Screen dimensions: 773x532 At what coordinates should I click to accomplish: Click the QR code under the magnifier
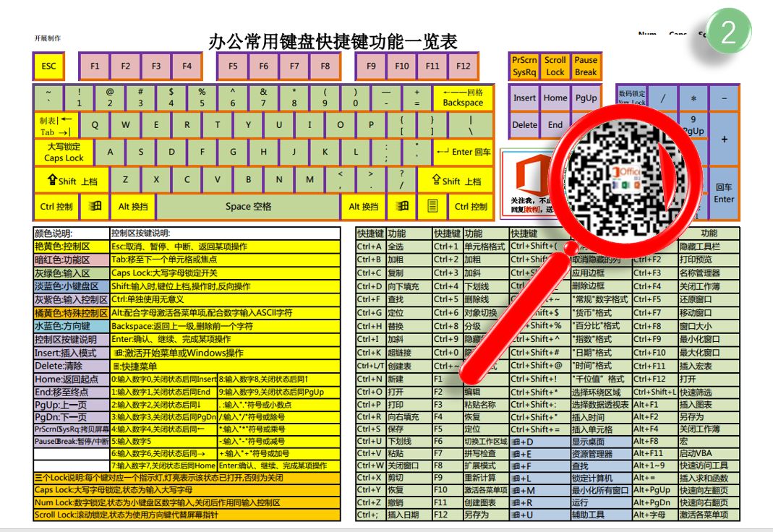pos(625,179)
